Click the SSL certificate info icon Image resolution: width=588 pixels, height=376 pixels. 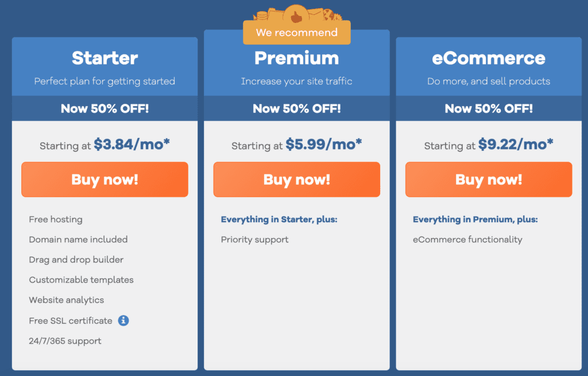pyautogui.click(x=123, y=320)
